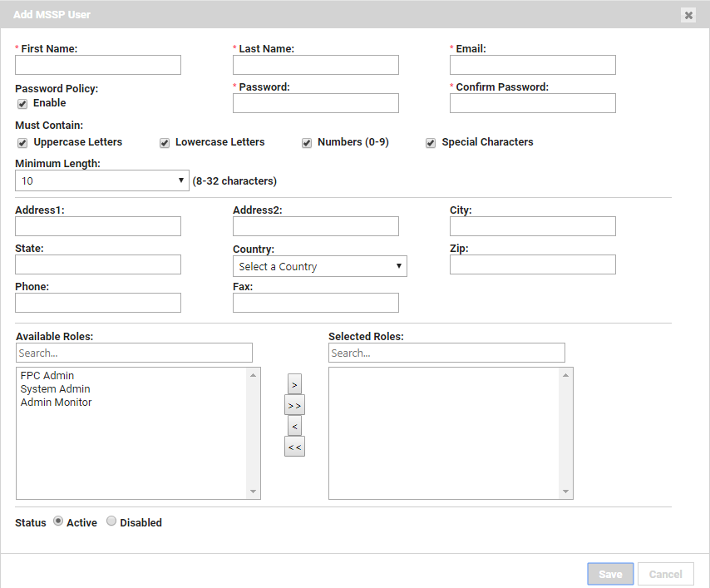Close the Add MSSP User dialog
This screenshot has width=710, height=588.
[688, 15]
